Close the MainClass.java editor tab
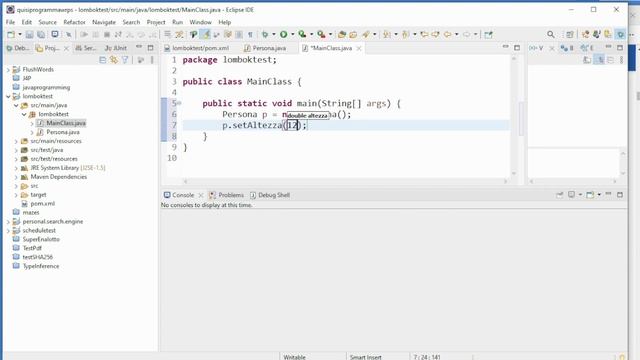Viewport: 640px width, 360px height. click(359, 48)
